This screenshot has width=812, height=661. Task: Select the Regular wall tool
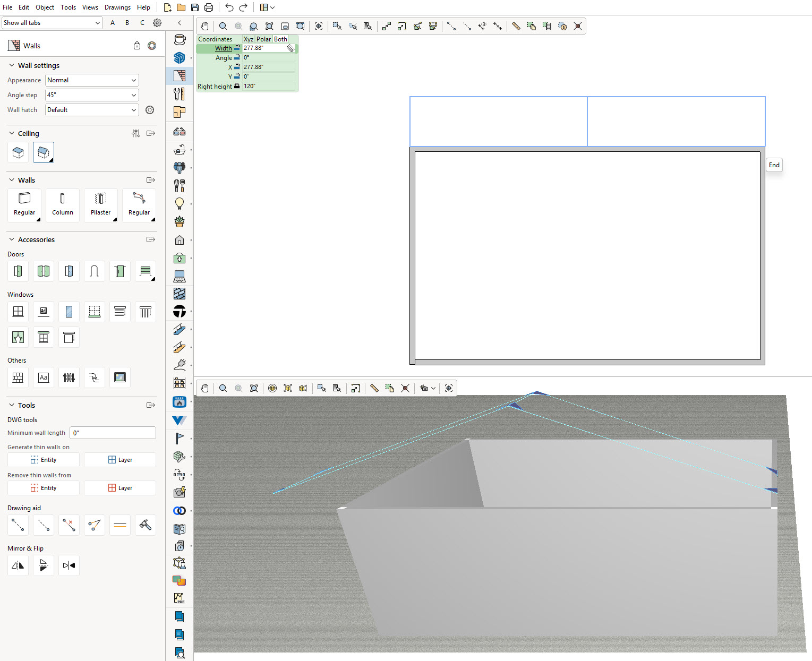coord(24,204)
